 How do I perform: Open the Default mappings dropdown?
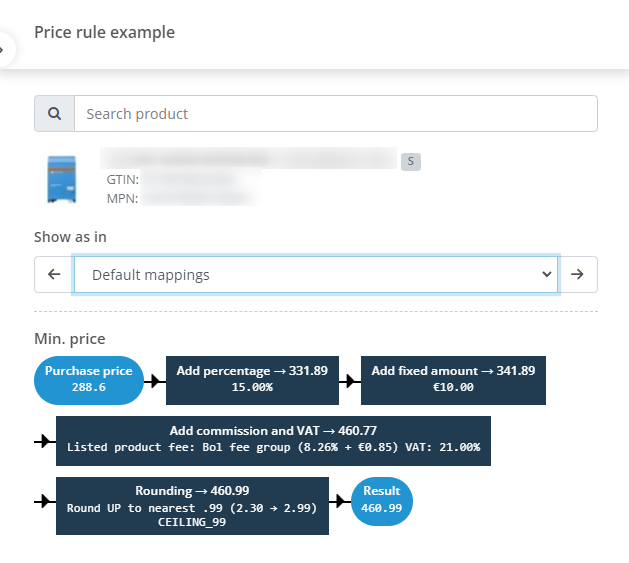[x=316, y=274]
